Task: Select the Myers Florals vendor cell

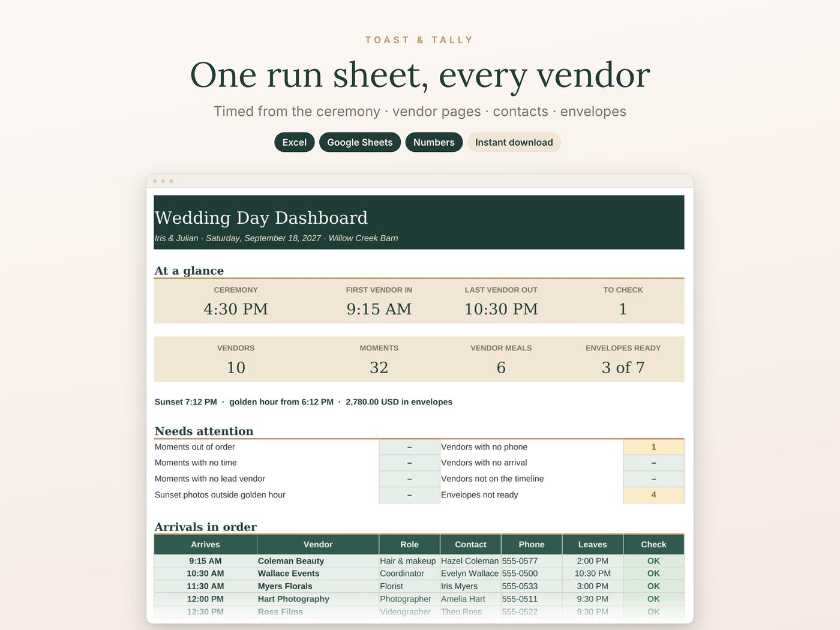Action: pos(318,586)
